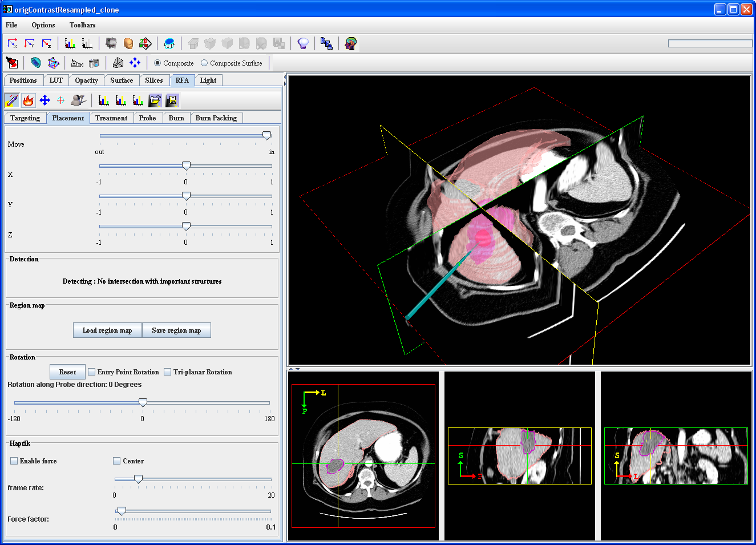This screenshot has width=756, height=545.
Task: Click the flame burn icon
Action: tap(28, 100)
